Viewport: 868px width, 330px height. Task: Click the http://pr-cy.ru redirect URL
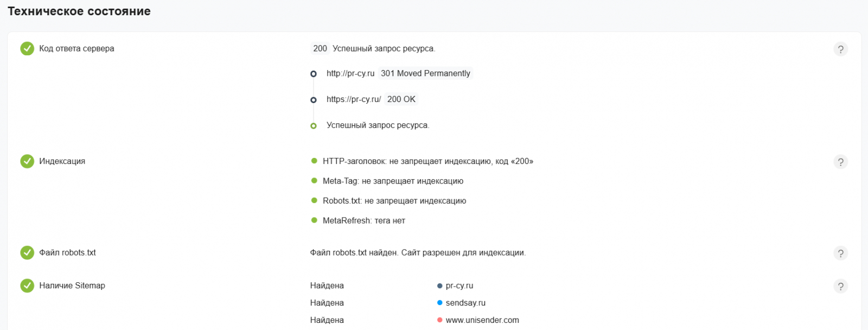(x=350, y=73)
